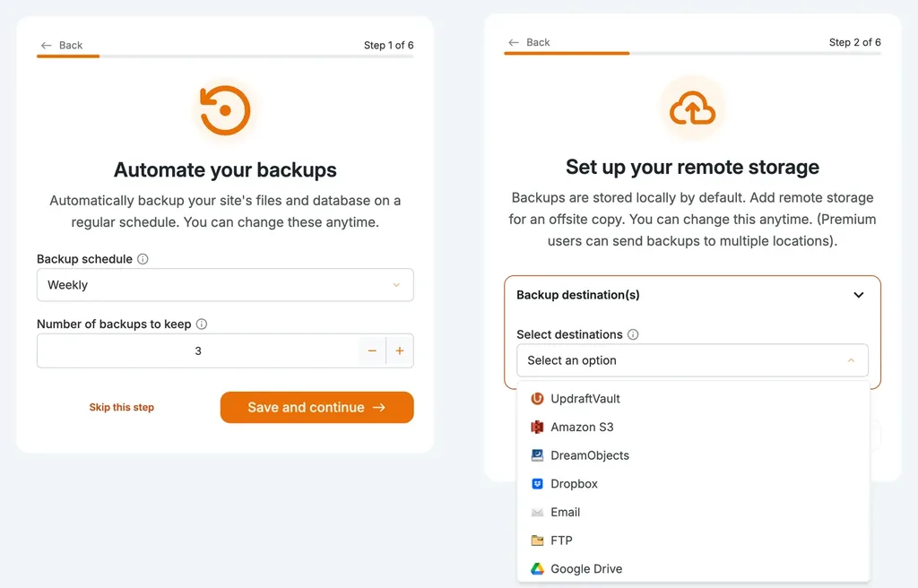Click the Backup schedule label
This screenshot has height=588, width=918.
click(x=85, y=259)
